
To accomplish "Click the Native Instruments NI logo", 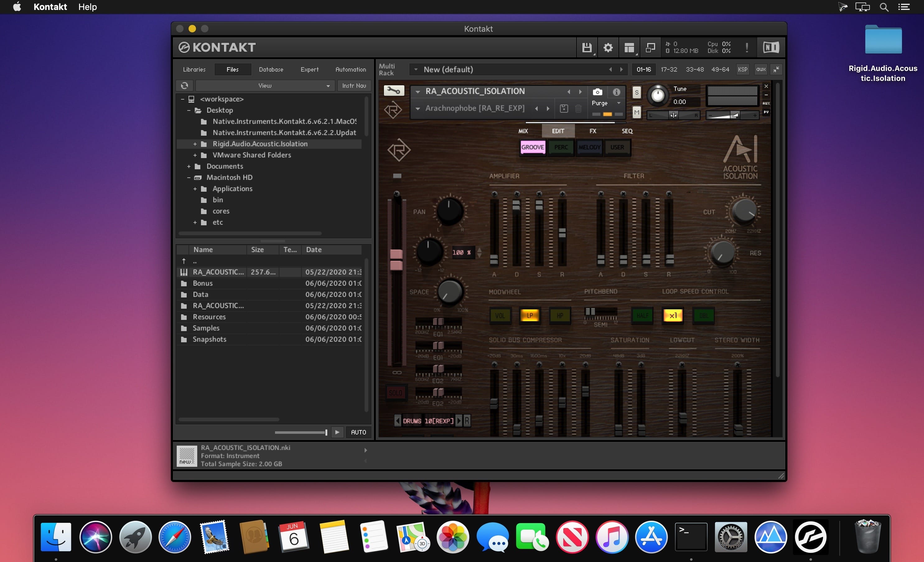I will (x=771, y=47).
